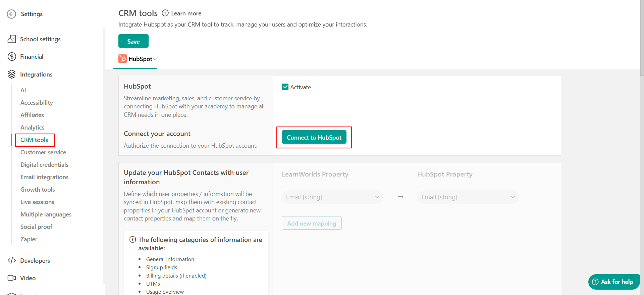
Task: Click the 'General information' list item
Action: (170, 259)
